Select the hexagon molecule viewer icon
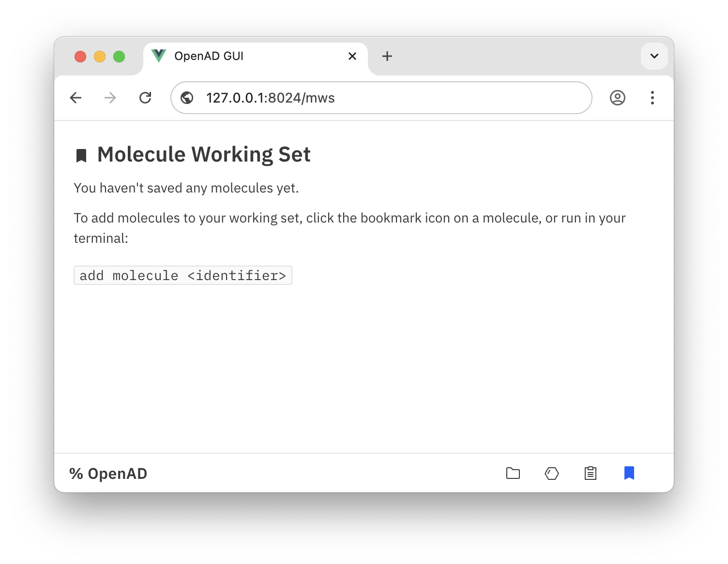Viewport: 728px width, 564px height. click(552, 474)
